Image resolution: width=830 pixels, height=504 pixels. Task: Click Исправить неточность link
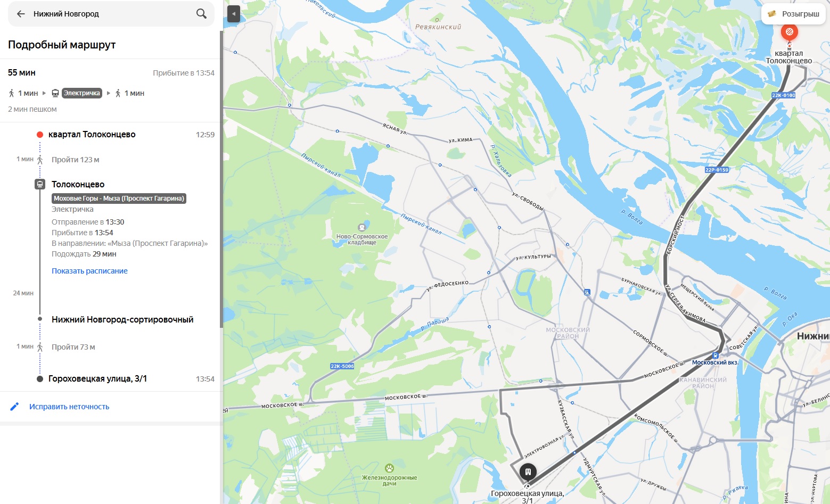click(x=69, y=407)
